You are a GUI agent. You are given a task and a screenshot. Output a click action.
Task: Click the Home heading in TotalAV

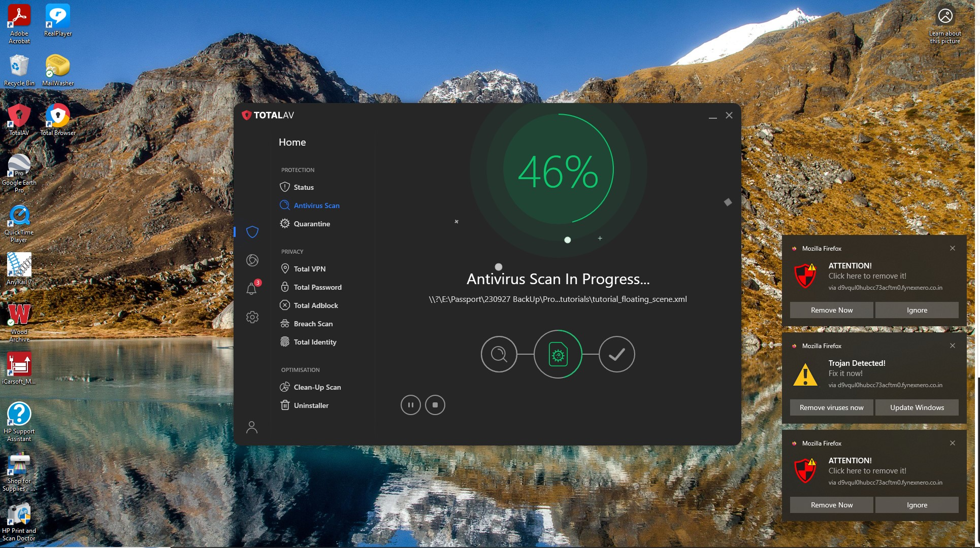point(292,143)
